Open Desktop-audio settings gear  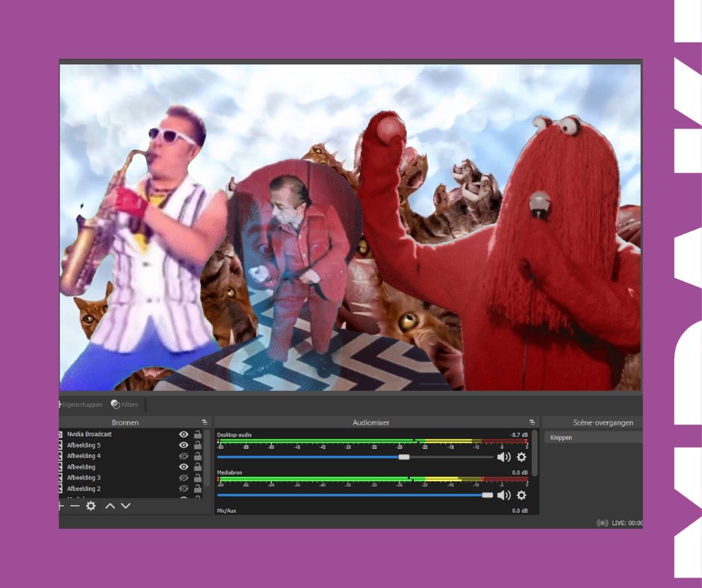tap(521, 457)
